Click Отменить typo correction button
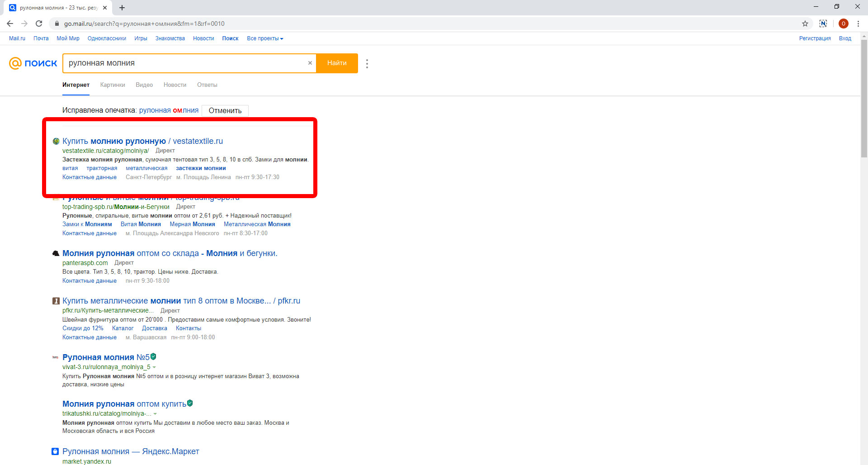The image size is (868, 465). (x=225, y=110)
